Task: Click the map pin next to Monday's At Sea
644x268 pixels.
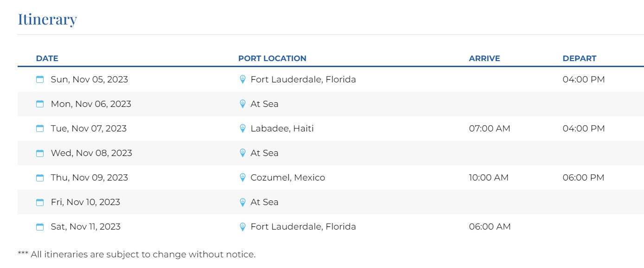Action: (242, 104)
